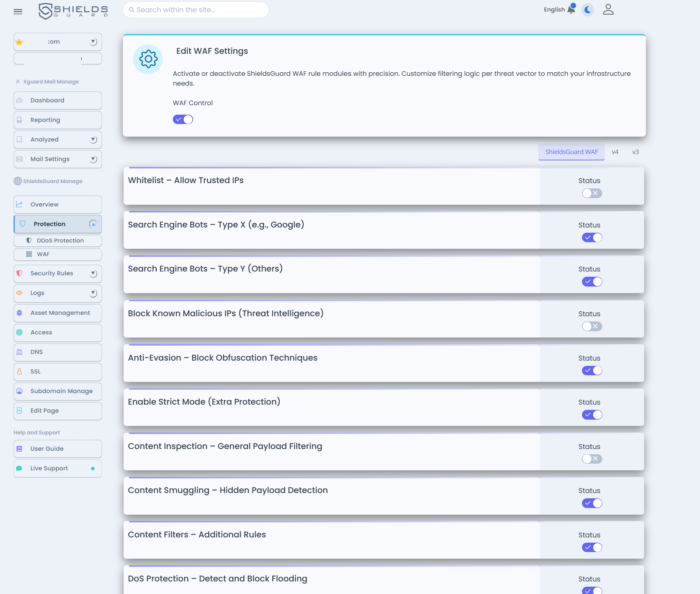The image size is (700, 594).
Task: Change language via English selector
Action: [x=554, y=9]
